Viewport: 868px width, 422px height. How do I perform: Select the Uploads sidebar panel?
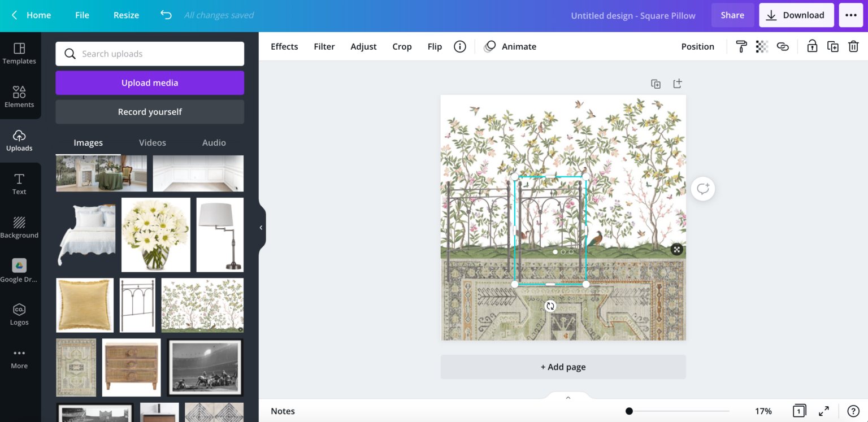coord(19,141)
